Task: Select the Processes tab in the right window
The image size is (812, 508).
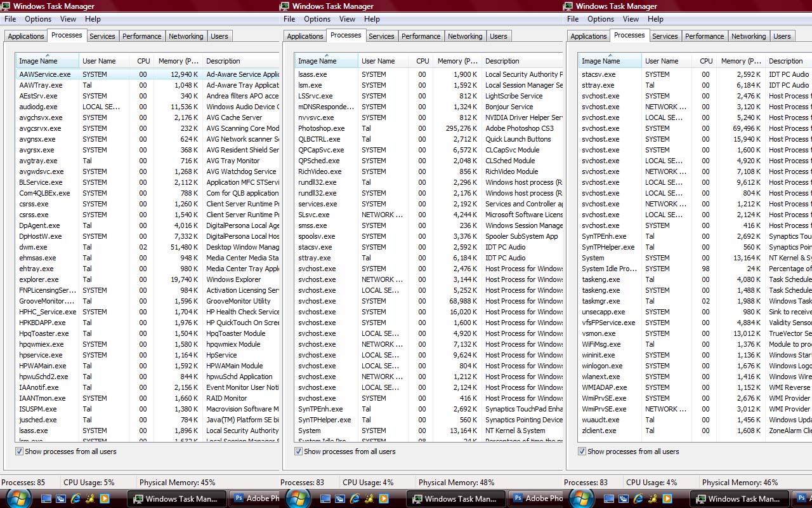Action: click(629, 36)
